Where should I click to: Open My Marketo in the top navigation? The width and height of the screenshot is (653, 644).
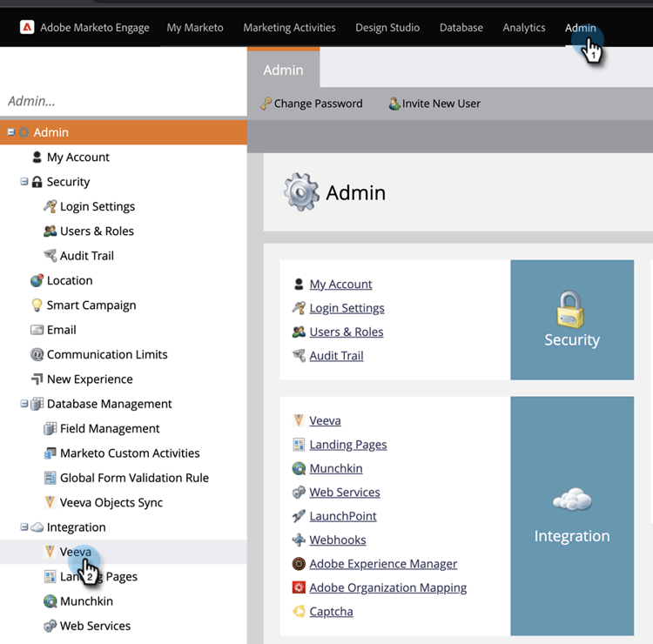[195, 28]
